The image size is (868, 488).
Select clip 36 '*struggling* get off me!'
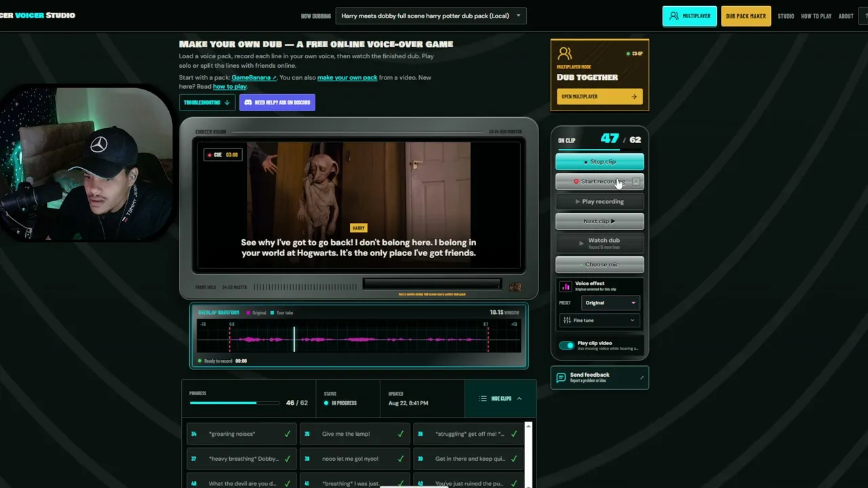coord(469,434)
